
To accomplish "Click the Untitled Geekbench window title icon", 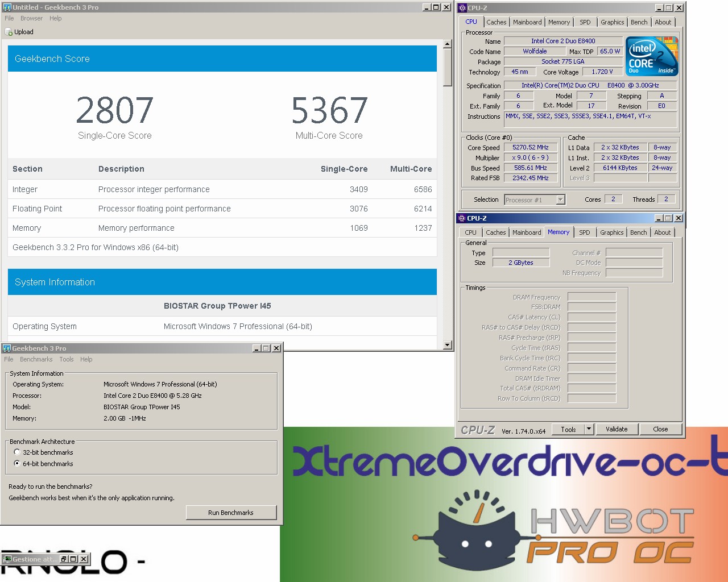I will (7, 7).
